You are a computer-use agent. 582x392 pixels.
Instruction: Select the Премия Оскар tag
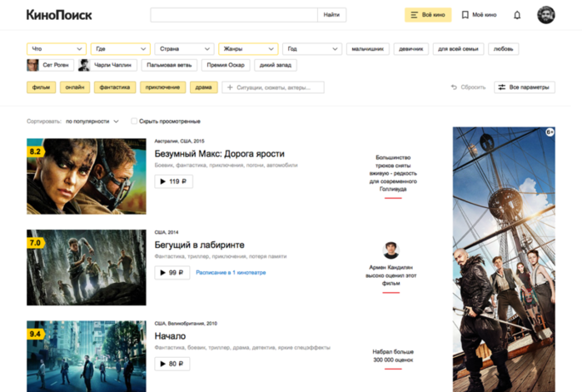click(x=226, y=65)
